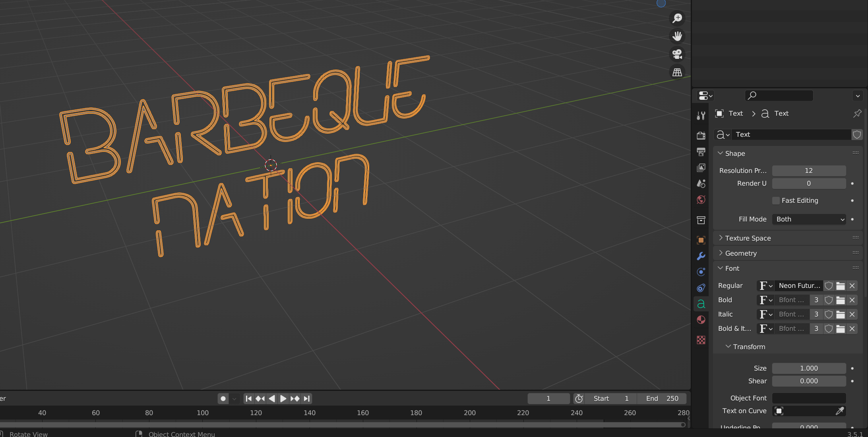Enable the Fast Editing checkbox
Viewport: 868px width, 437px height.
click(776, 200)
